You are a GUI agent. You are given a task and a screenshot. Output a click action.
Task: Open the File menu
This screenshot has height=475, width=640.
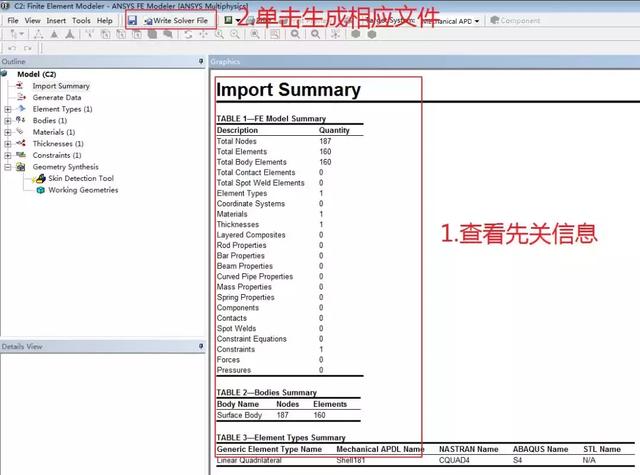coord(13,20)
